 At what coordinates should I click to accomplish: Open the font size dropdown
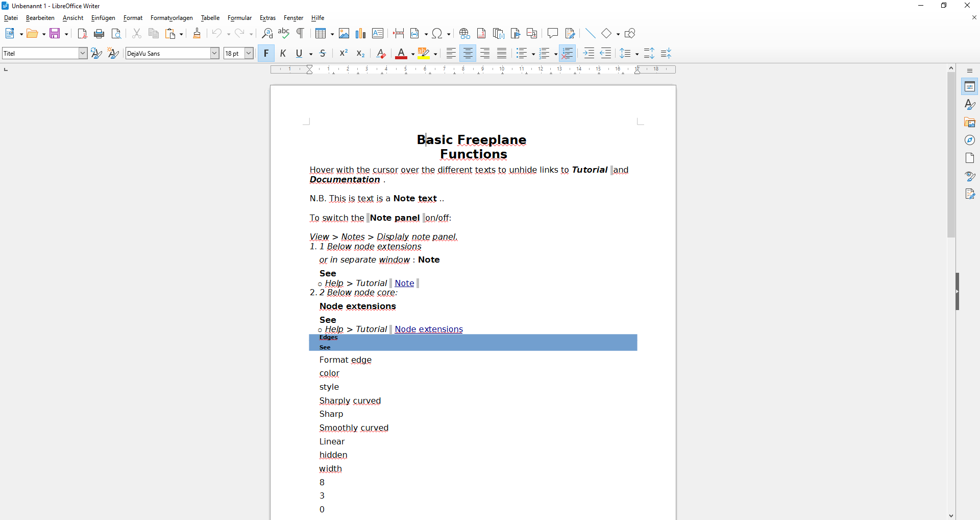(x=249, y=53)
